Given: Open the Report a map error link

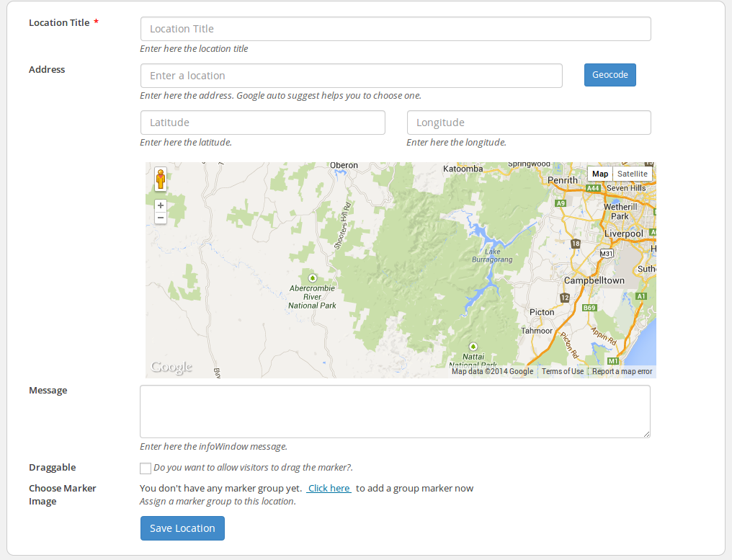Looking at the screenshot, I should [x=622, y=371].
